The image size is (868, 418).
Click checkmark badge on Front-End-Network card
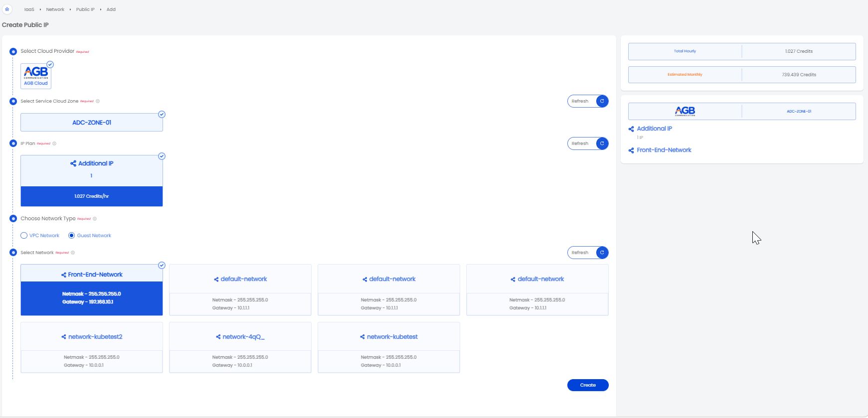[162, 265]
